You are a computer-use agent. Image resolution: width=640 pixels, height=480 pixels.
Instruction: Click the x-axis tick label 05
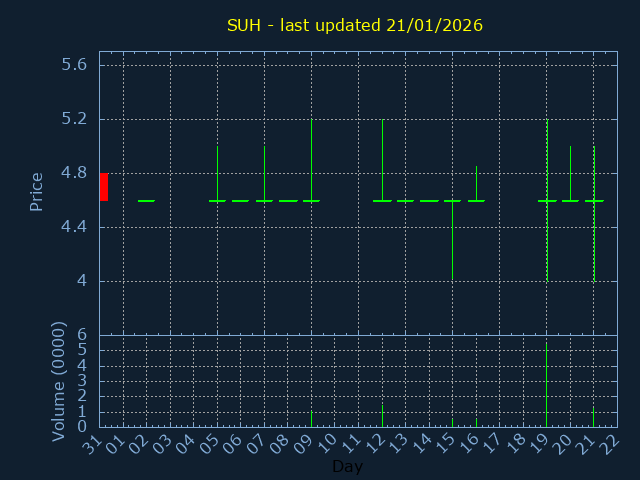click(x=211, y=445)
